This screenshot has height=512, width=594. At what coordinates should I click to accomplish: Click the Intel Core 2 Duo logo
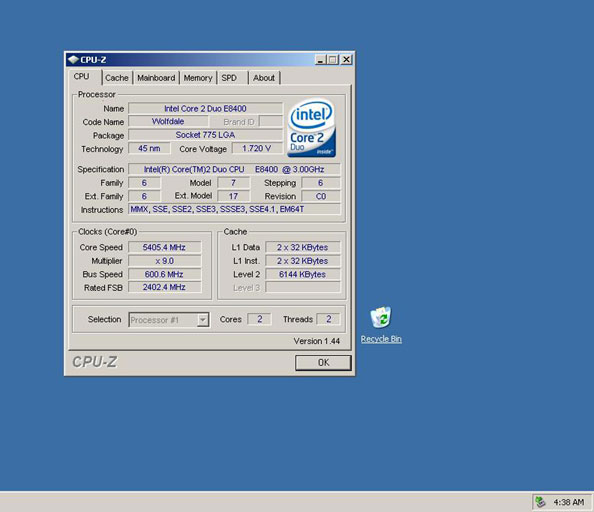(311, 128)
